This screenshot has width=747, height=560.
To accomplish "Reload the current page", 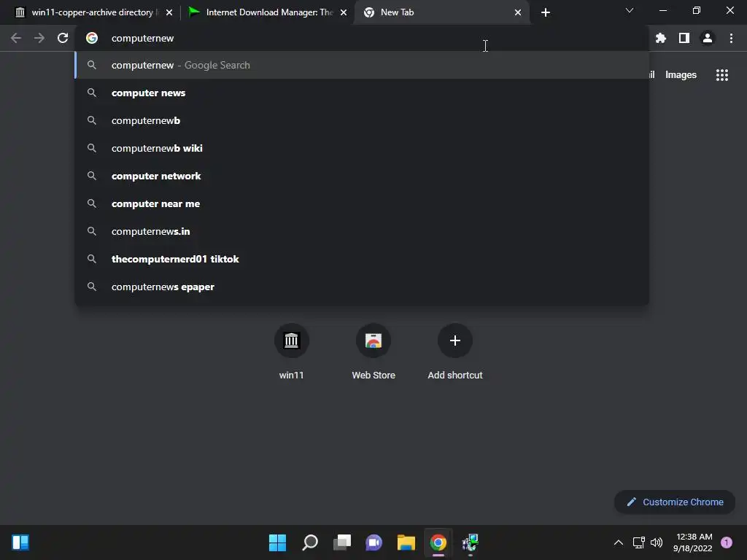I will point(63,38).
